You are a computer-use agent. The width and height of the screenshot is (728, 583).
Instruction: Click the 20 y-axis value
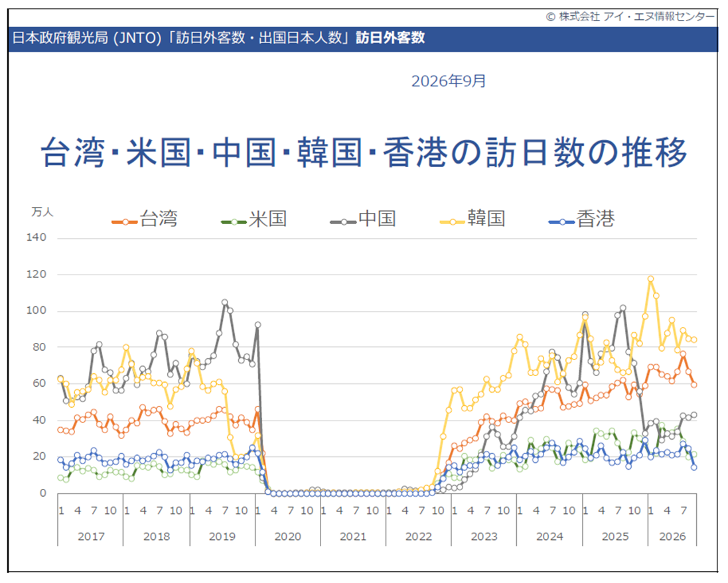coord(39,456)
